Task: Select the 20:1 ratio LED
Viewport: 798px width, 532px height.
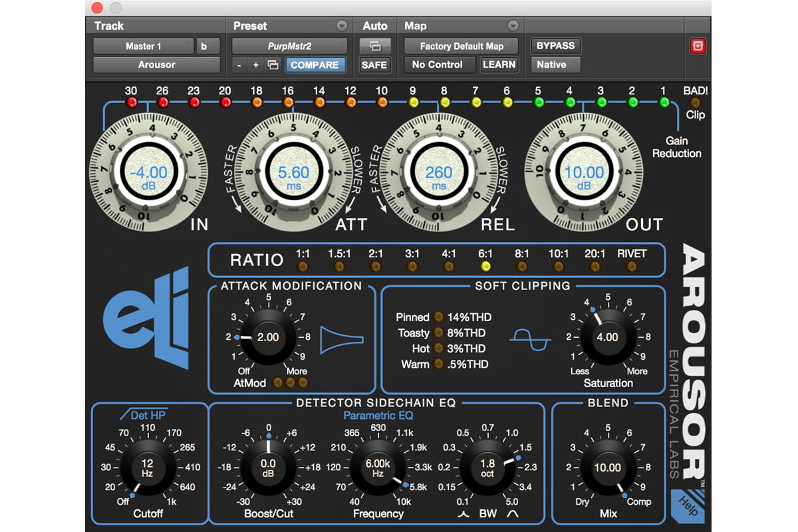Action: 595,267
